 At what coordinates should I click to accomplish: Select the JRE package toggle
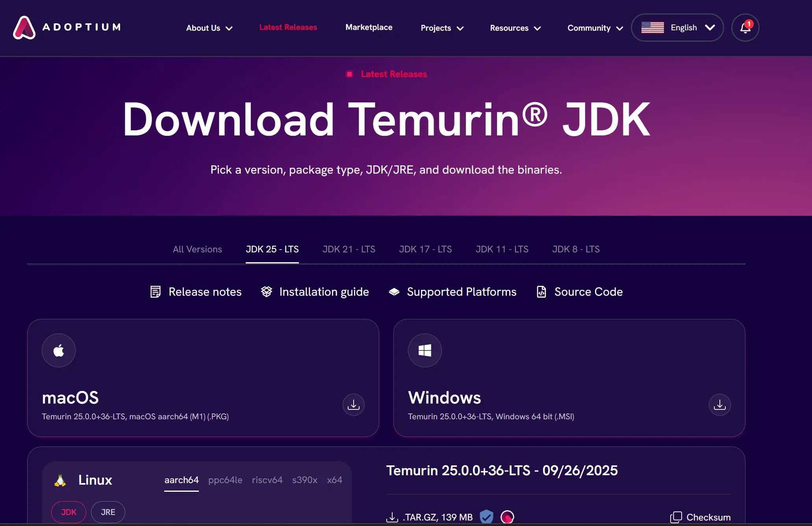108,512
